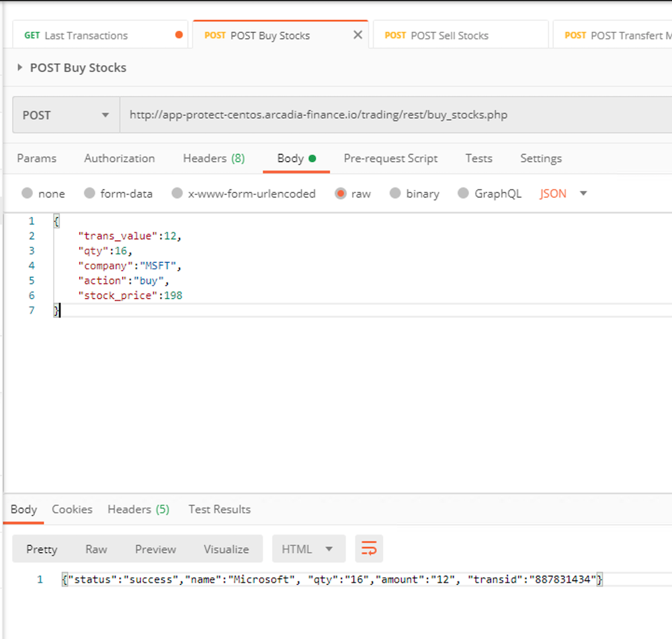
Task: Open the Pre-request Script tab
Action: [x=390, y=158]
